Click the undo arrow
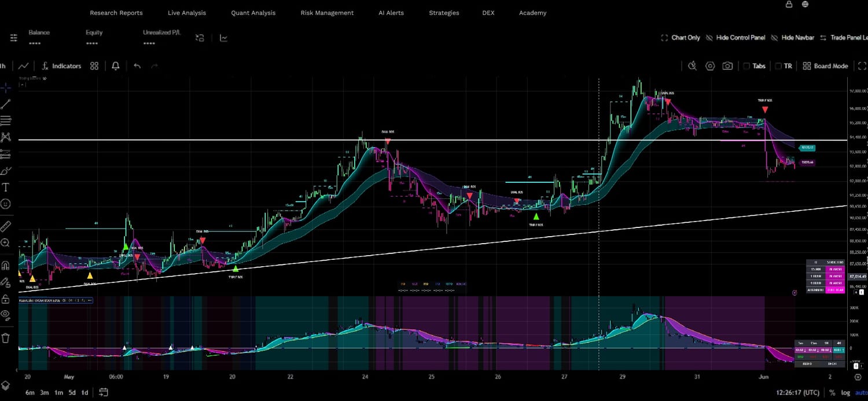 [137, 66]
